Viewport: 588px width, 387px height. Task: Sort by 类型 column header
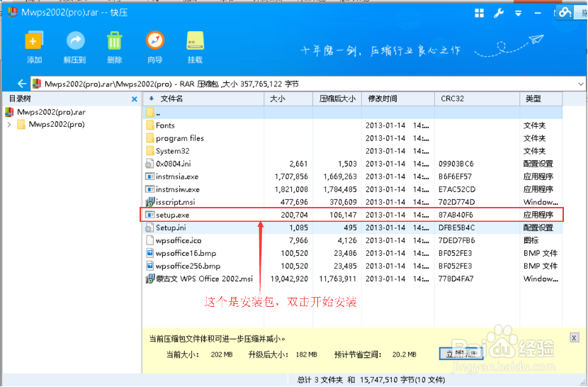coord(541,99)
